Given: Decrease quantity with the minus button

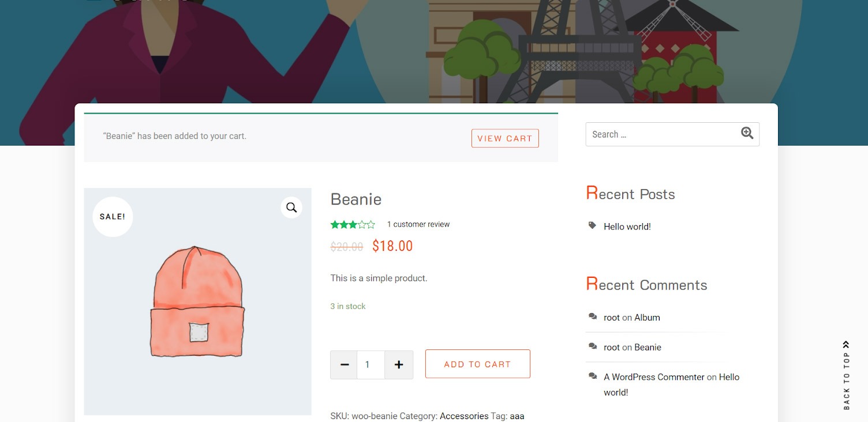Looking at the screenshot, I should [345, 365].
